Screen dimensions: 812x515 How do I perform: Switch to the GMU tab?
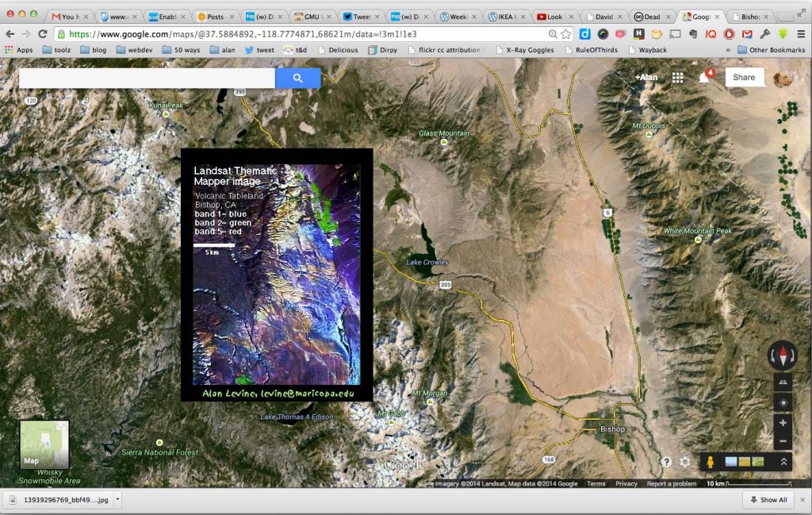(312, 17)
